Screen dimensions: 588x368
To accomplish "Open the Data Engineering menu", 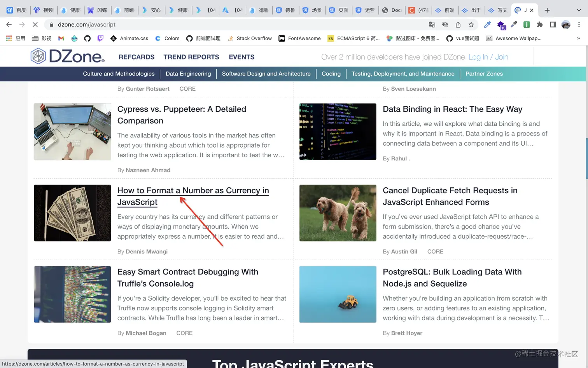I will (188, 74).
